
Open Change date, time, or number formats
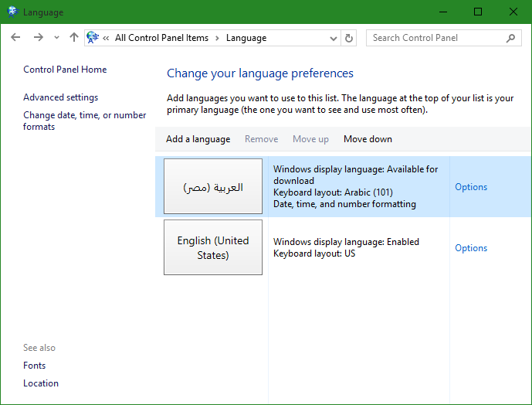click(84, 121)
